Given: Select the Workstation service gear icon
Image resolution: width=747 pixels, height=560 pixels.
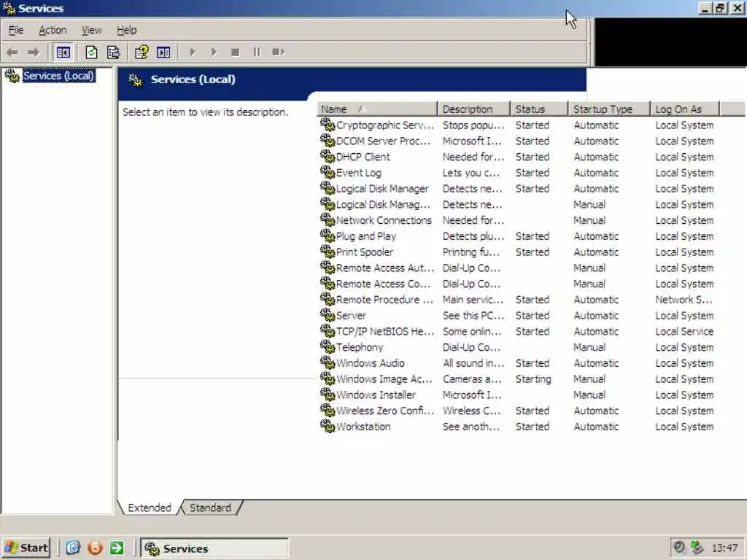Looking at the screenshot, I should pyautogui.click(x=328, y=426).
